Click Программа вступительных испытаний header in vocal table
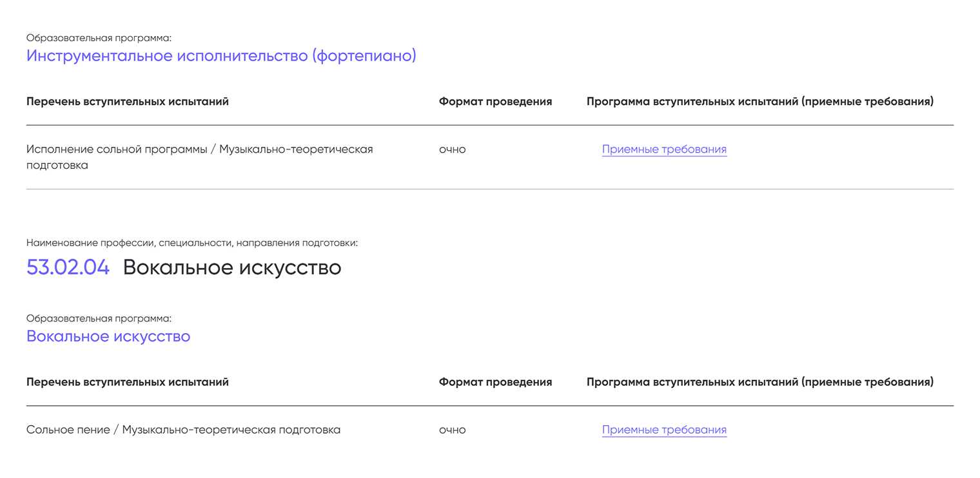 tap(760, 382)
